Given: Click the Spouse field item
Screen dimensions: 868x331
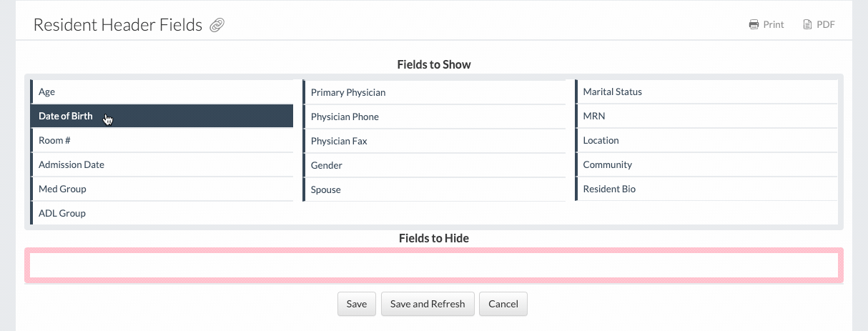Looking at the screenshot, I should (434, 190).
